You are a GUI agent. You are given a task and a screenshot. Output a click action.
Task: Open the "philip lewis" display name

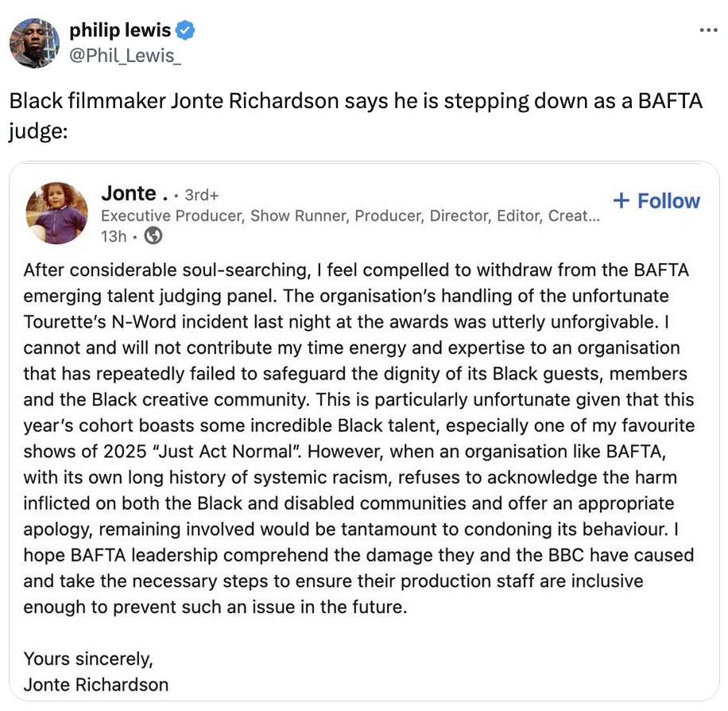point(120,31)
